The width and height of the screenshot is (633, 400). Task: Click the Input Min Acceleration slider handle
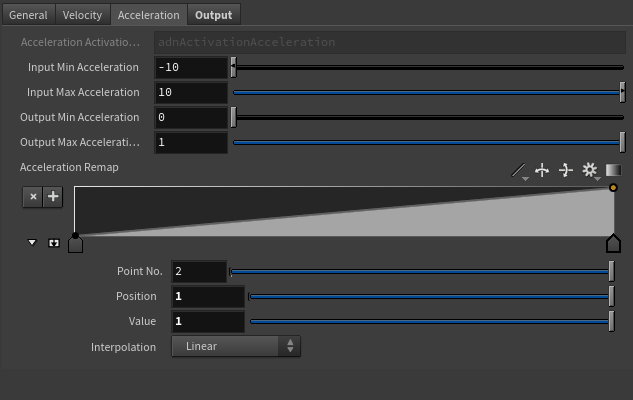coord(233,67)
